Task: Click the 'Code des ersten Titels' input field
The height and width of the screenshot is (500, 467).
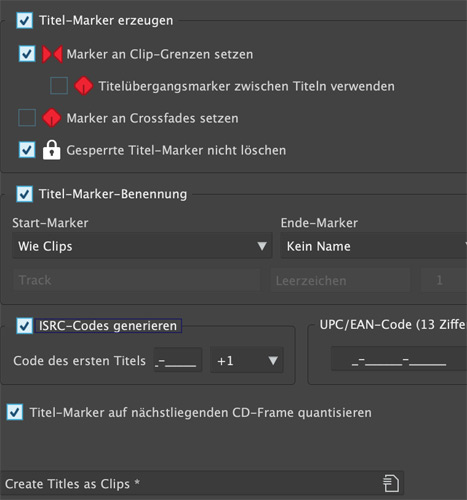Action: (x=178, y=360)
